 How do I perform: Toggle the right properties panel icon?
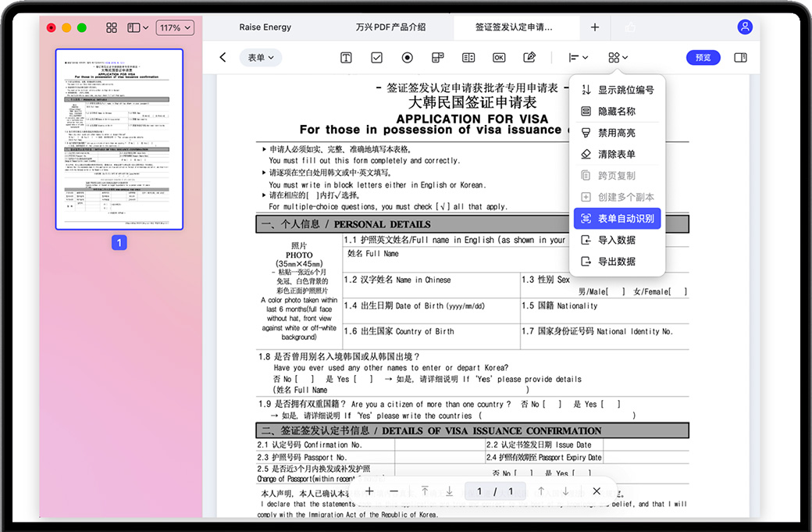click(740, 58)
